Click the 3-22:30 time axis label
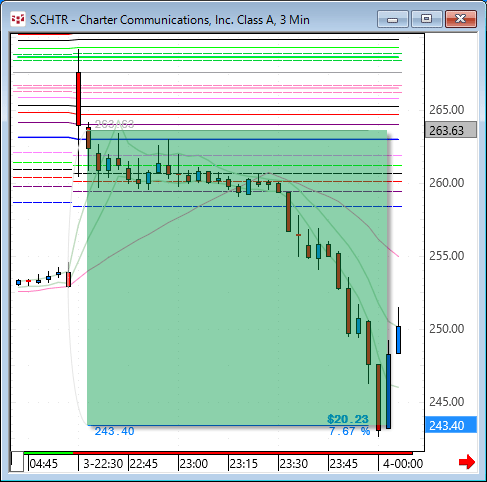 click(x=103, y=464)
